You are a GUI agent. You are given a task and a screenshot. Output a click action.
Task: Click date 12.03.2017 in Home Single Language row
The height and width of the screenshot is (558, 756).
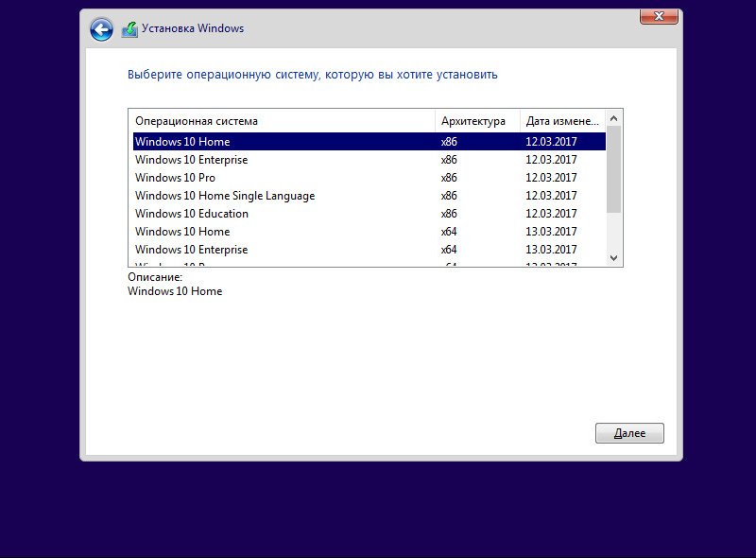[551, 196]
